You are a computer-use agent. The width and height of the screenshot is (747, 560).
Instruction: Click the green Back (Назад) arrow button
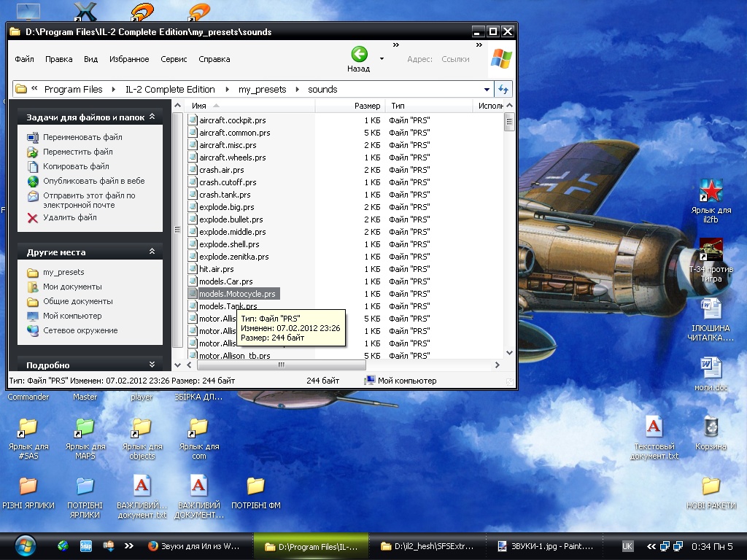[x=358, y=54]
